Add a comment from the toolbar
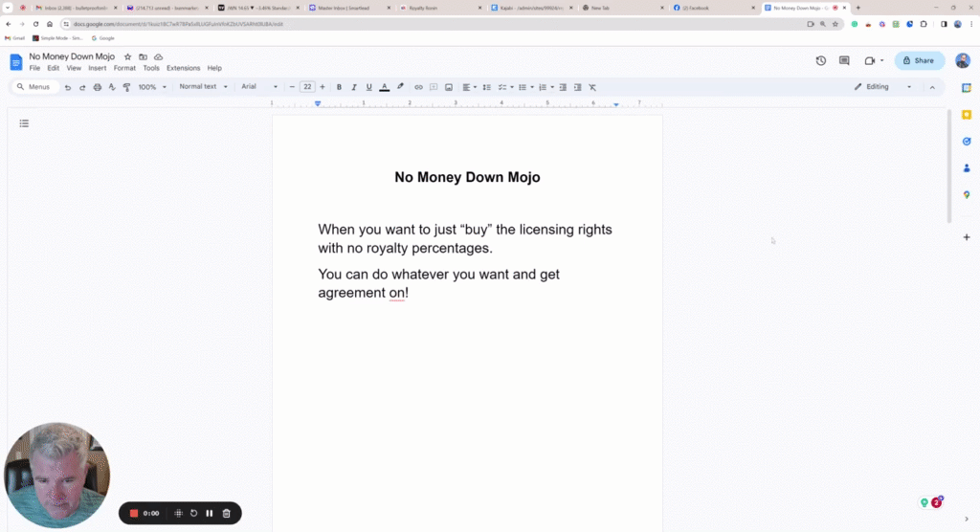980x532 pixels. point(434,87)
